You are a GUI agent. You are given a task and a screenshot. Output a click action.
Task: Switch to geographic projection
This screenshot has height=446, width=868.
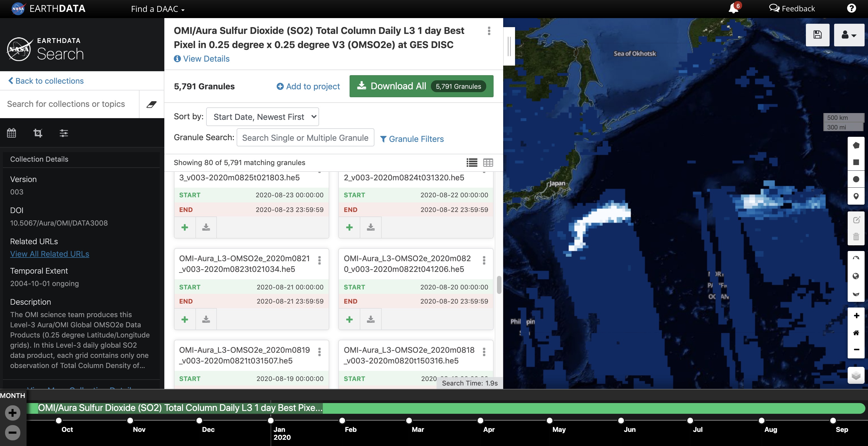coord(856,276)
